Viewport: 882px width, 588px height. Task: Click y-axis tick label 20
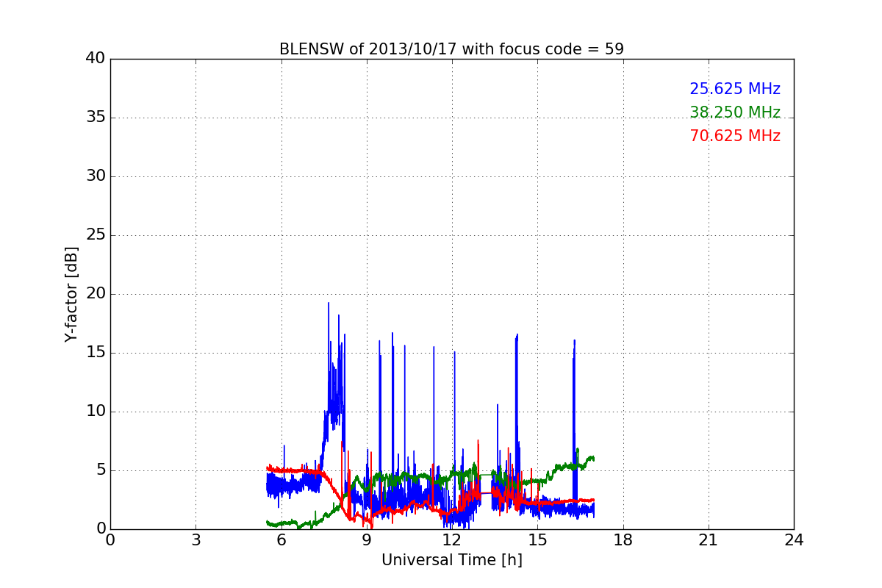pyautogui.click(x=96, y=294)
